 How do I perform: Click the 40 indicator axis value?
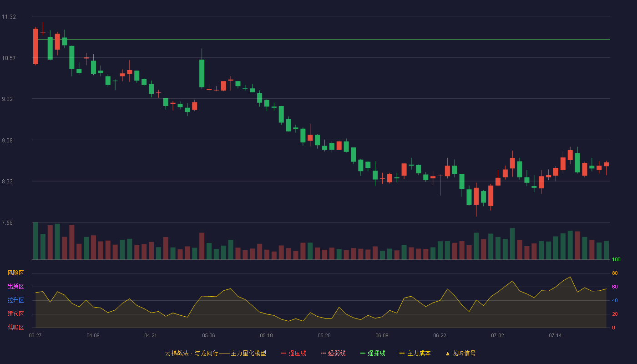click(x=615, y=300)
